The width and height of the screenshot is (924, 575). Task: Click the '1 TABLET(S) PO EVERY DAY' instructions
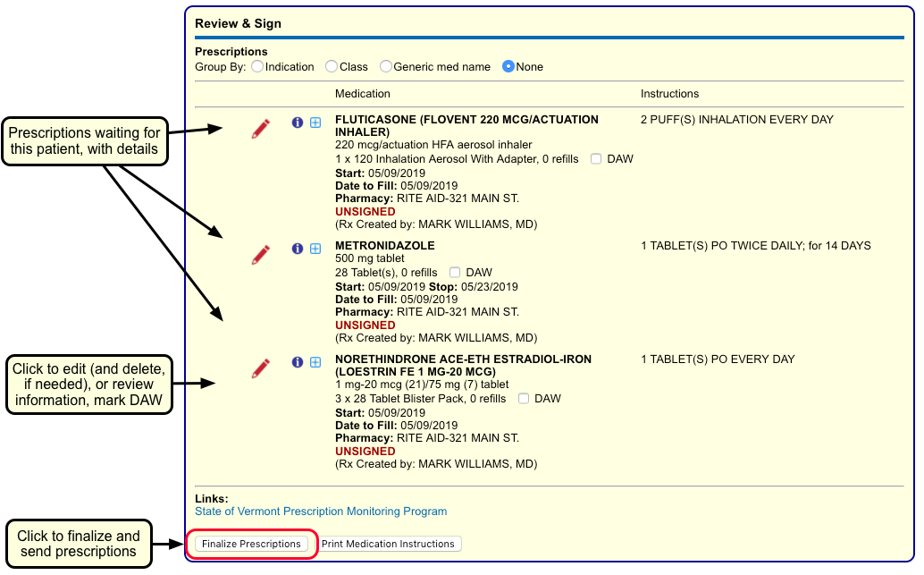718,359
